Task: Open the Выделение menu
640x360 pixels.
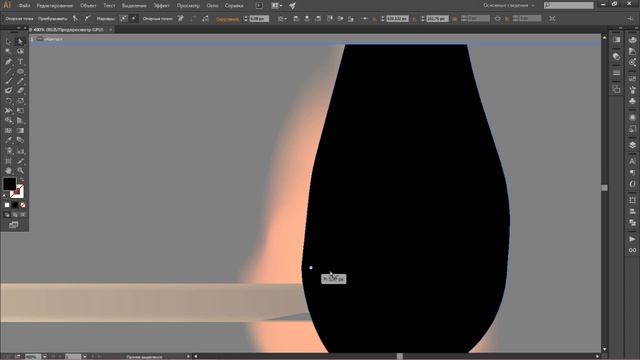Action: [x=134, y=6]
